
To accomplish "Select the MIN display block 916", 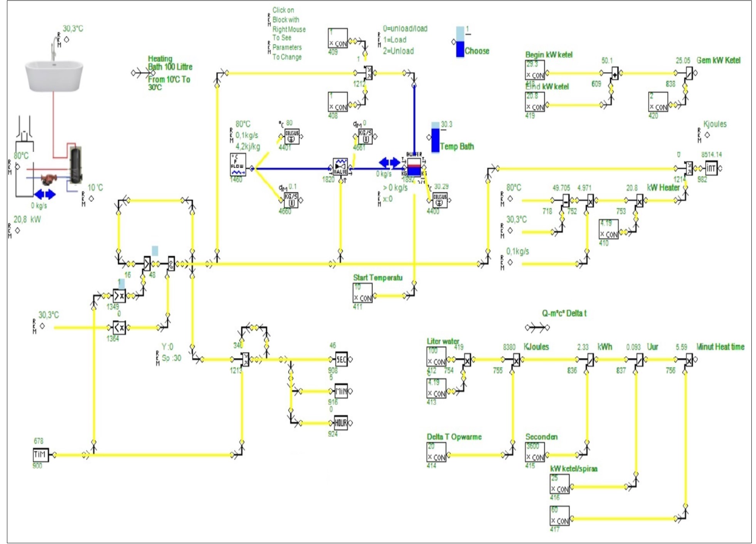I will click(341, 391).
